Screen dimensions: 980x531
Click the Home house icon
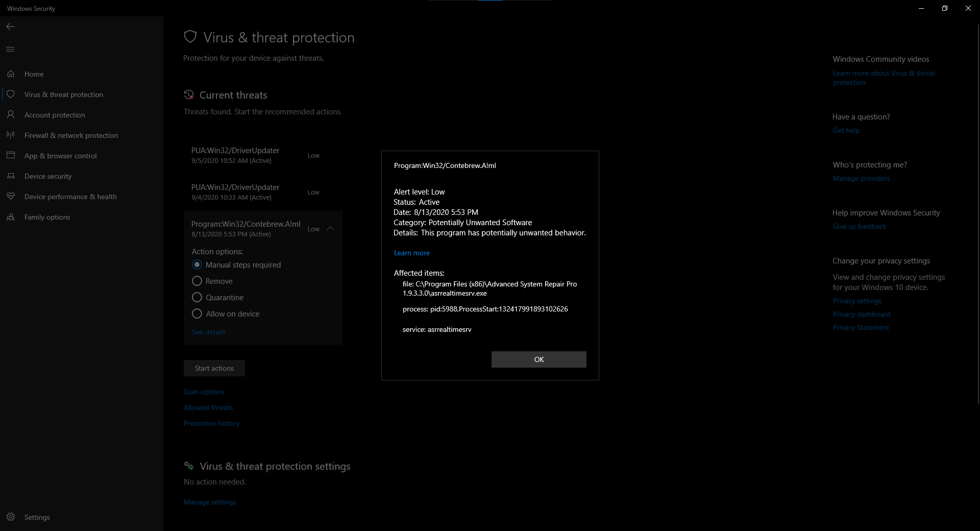point(11,74)
